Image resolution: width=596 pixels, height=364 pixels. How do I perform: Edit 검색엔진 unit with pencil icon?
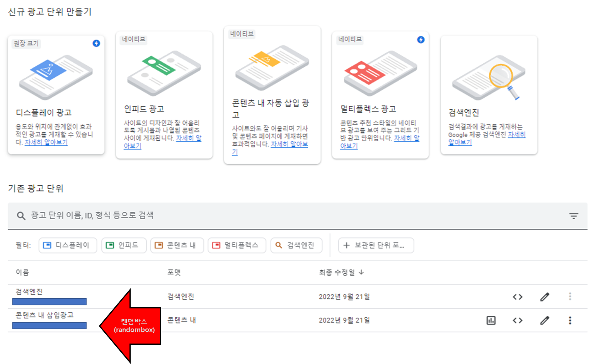point(545,296)
